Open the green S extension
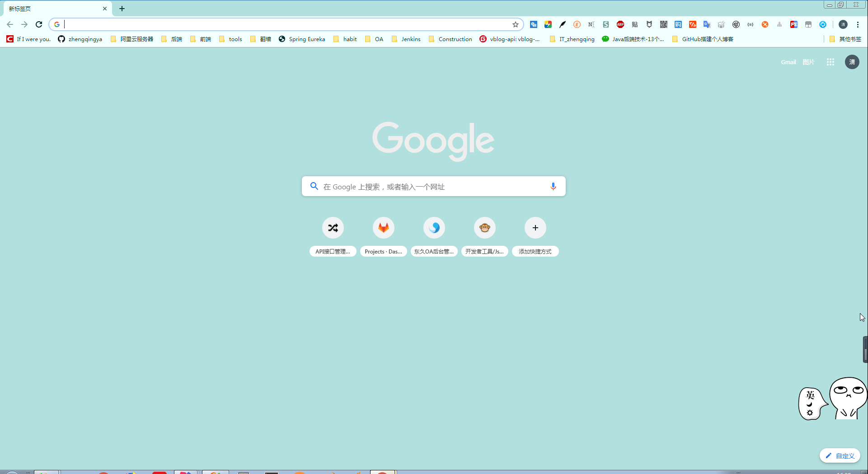The height and width of the screenshot is (474, 868). coord(606,24)
